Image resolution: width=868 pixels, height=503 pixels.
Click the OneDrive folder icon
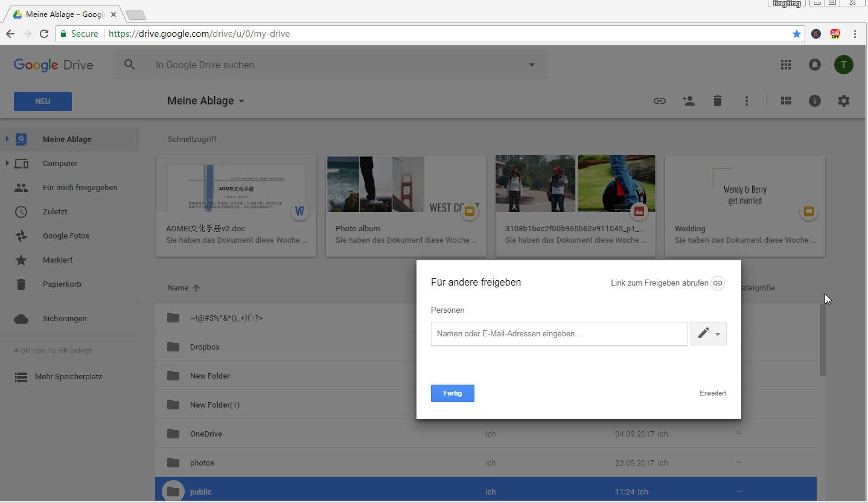point(173,434)
